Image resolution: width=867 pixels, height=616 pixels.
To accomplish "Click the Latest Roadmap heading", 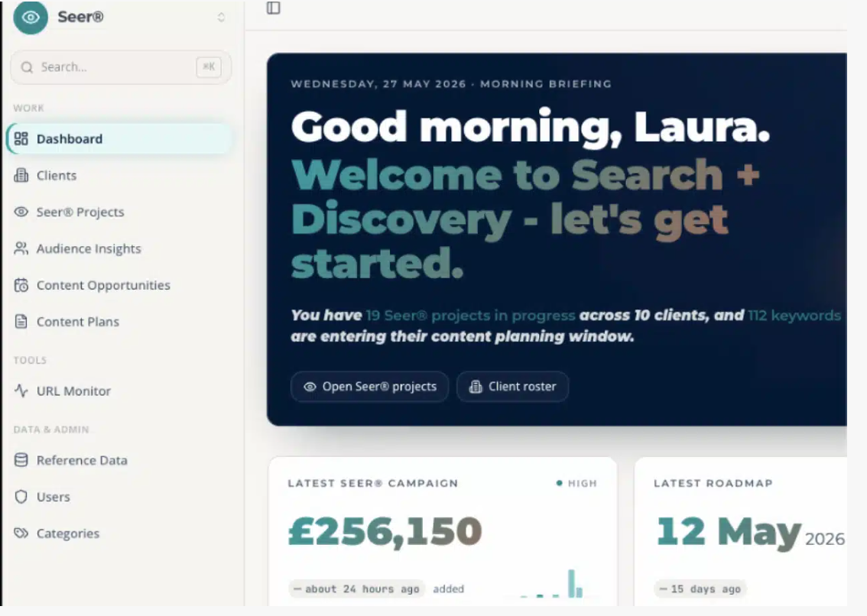I will (x=713, y=483).
